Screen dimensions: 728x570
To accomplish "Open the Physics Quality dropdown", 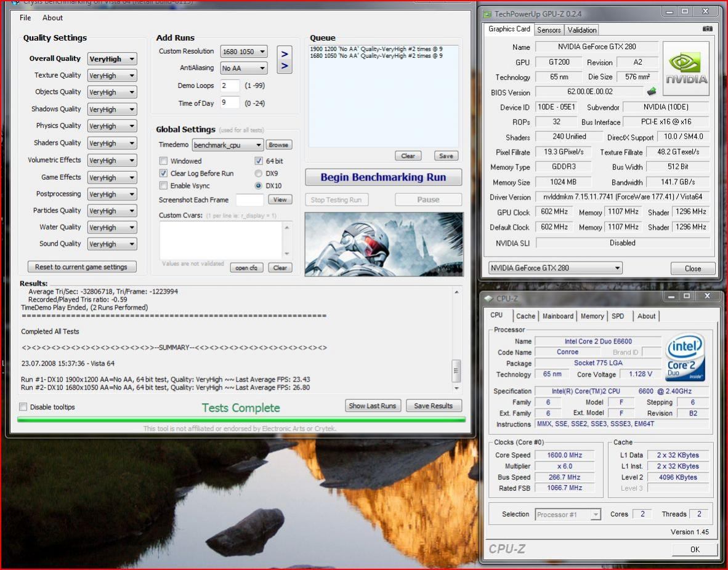I will pyautogui.click(x=112, y=126).
